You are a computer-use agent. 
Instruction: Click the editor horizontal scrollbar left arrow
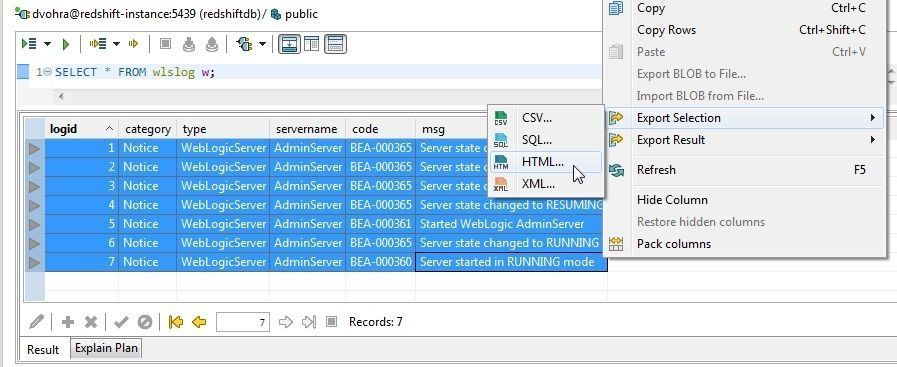click(61, 96)
